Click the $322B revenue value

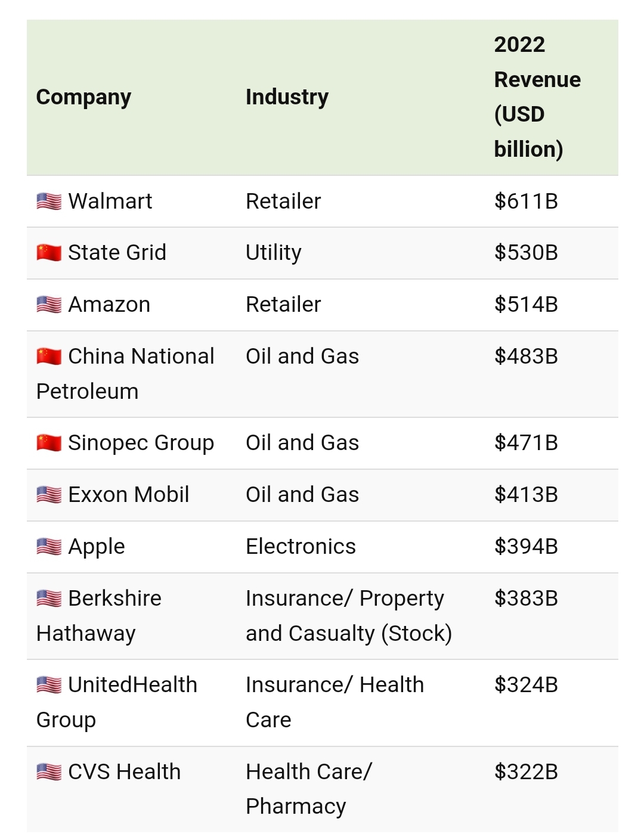(526, 772)
